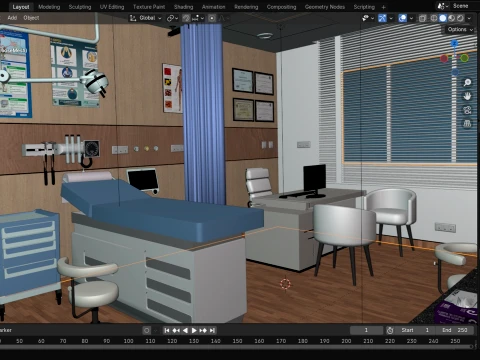The width and height of the screenshot is (480, 360).
Task: Open the overlays options dropdown arrow
Action: click(411, 18)
